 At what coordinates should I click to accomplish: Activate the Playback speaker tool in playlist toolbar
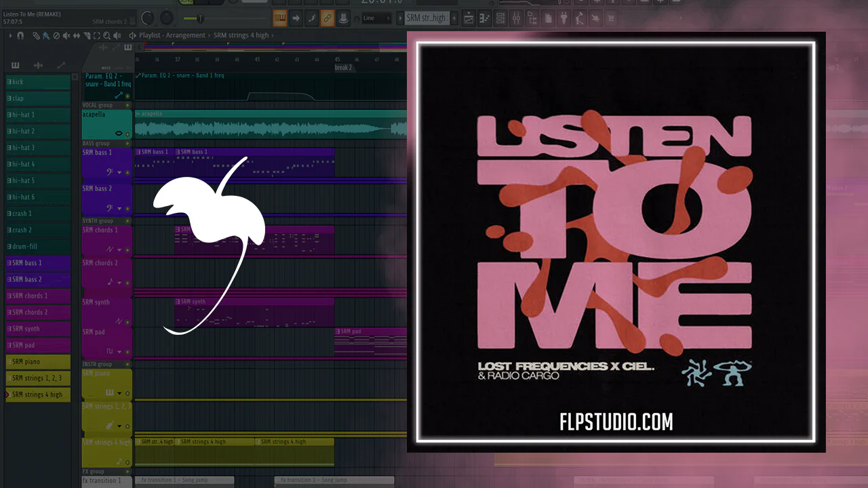tap(117, 35)
